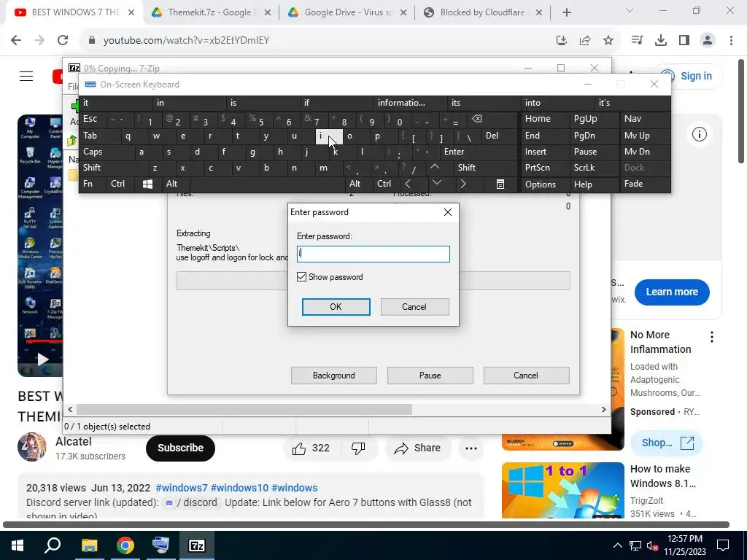
Task: Choose the 'into' word prediction
Action: [x=558, y=103]
